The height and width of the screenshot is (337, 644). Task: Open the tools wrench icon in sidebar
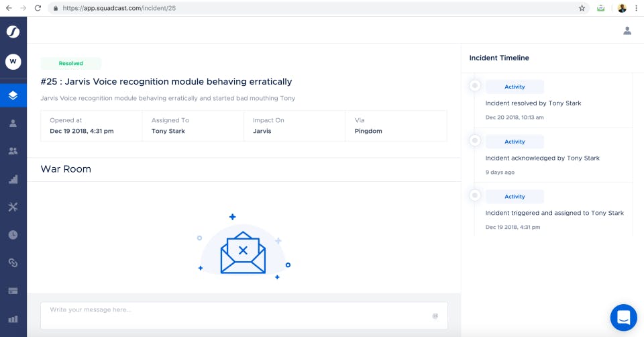point(13,207)
